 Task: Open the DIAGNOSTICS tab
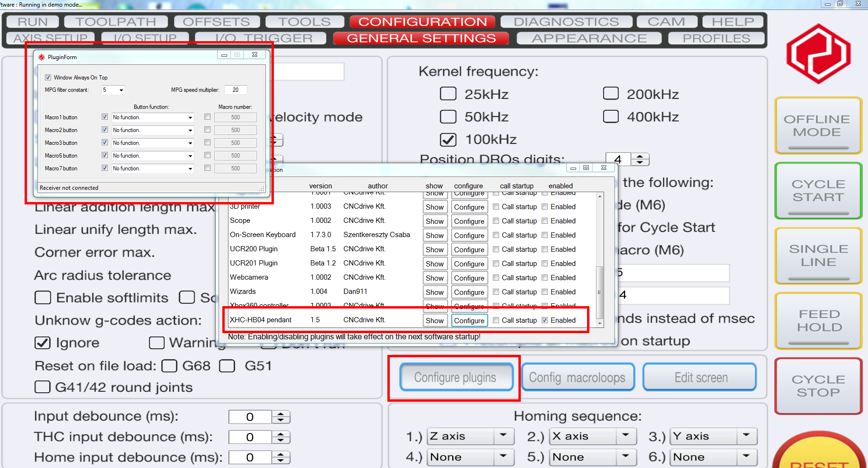tap(566, 22)
